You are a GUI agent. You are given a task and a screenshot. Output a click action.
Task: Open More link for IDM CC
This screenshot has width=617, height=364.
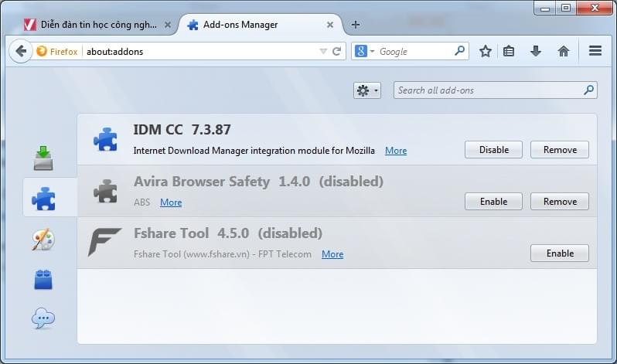coord(396,151)
